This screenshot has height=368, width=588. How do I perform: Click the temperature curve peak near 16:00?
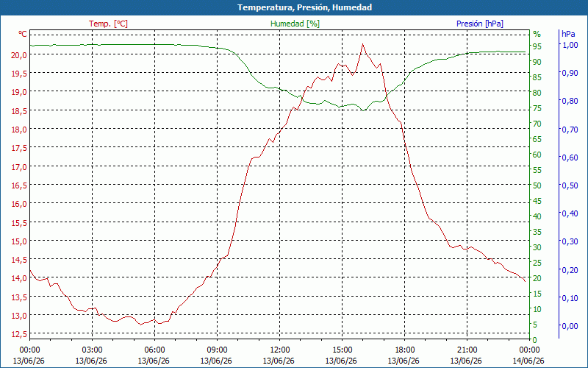pos(362,44)
